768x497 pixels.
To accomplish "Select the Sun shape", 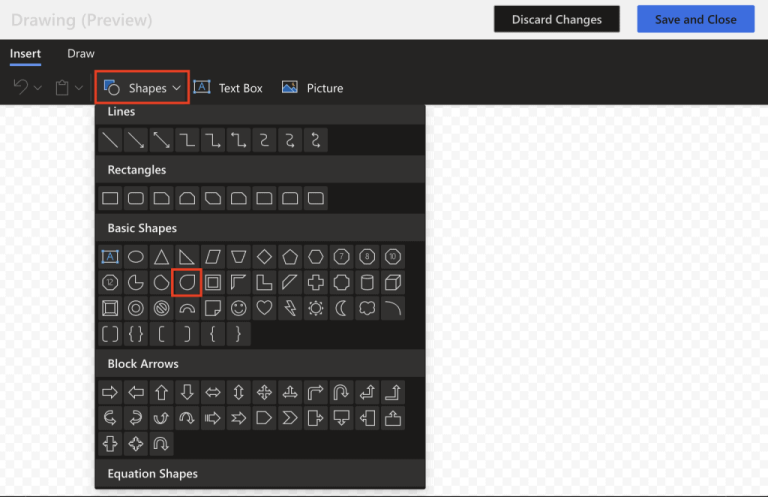I will (315, 308).
